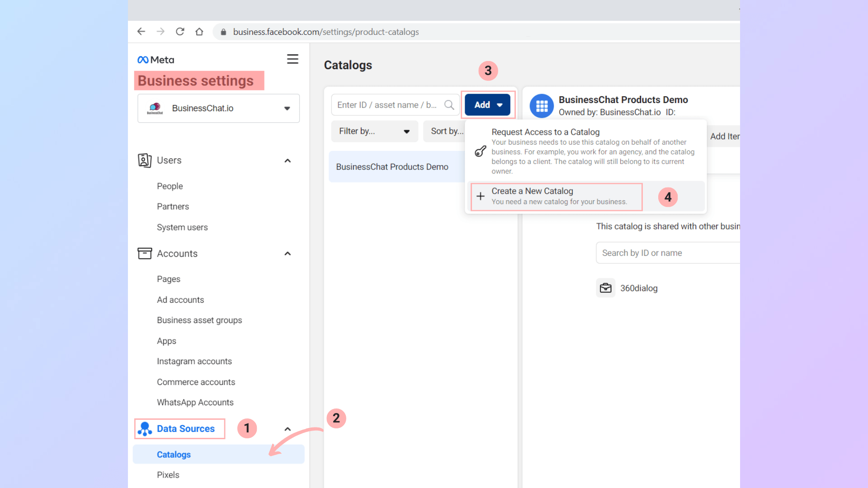Open the hamburger menu beside Meta logo

coord(292,59)
